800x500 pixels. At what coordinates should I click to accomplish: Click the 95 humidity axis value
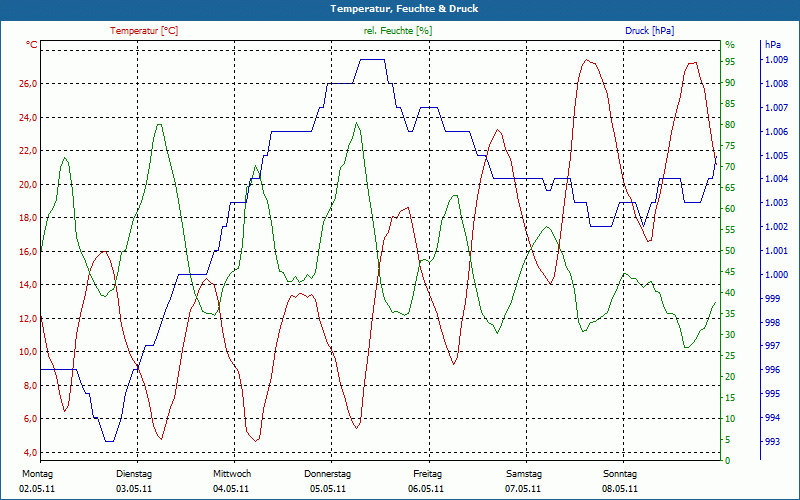click(730, 62)
